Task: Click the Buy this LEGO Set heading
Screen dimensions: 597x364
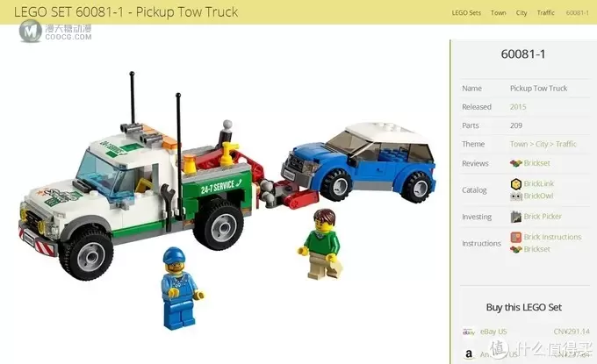Action: click(x=523, y=307)
